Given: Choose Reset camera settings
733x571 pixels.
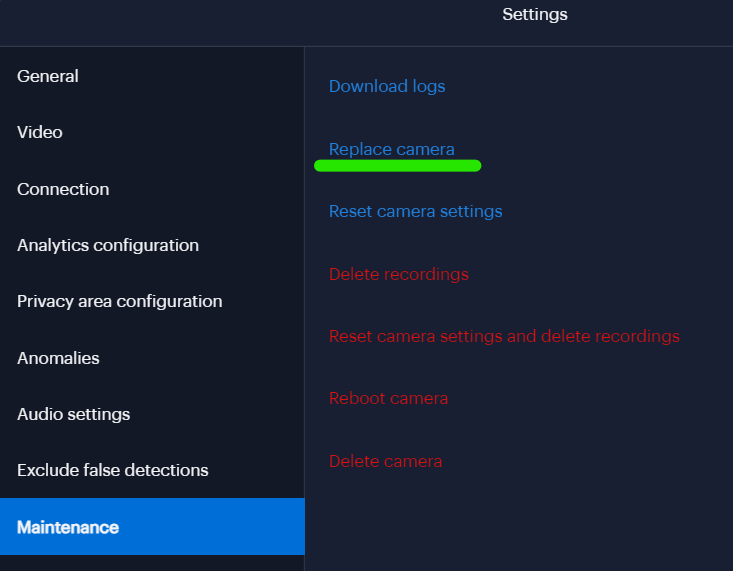Looking at the screenshot, I should [416, 211].
